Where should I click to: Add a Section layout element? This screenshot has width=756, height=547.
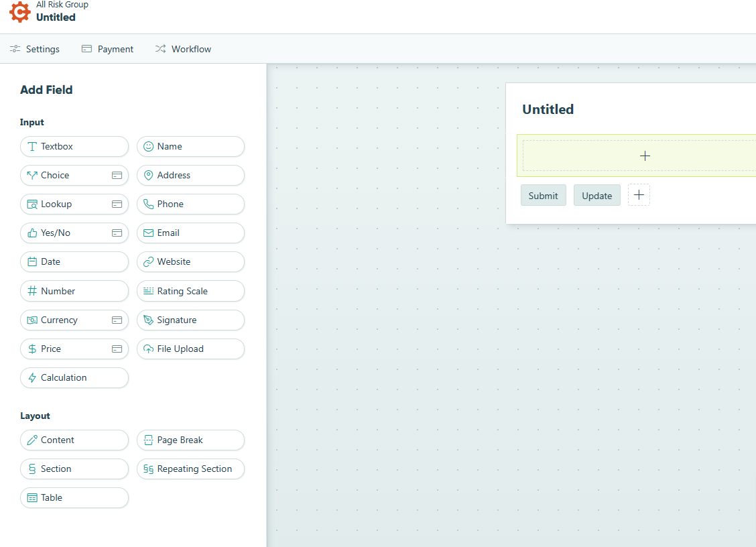(x=74, y=469)
